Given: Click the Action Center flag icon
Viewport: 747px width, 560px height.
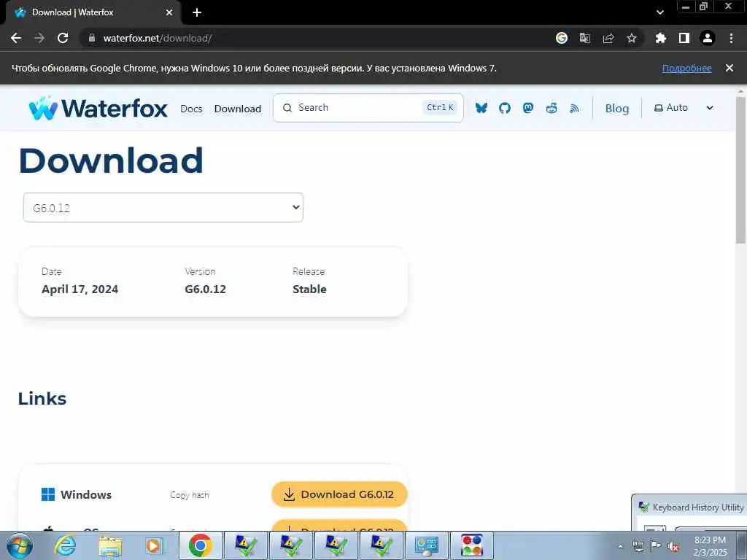Looking at the screenshot, I should tap(656, 547).
